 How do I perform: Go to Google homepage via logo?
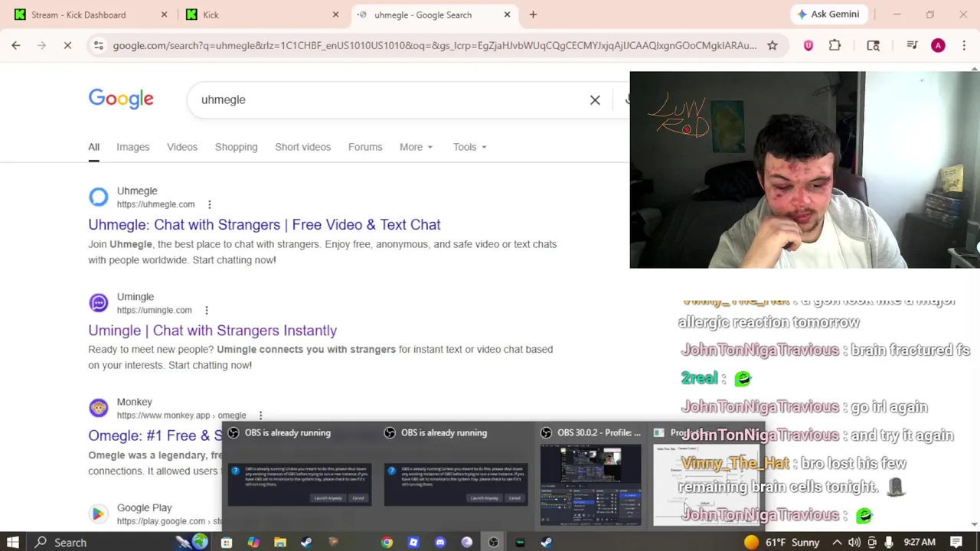[x=121, y=99]
